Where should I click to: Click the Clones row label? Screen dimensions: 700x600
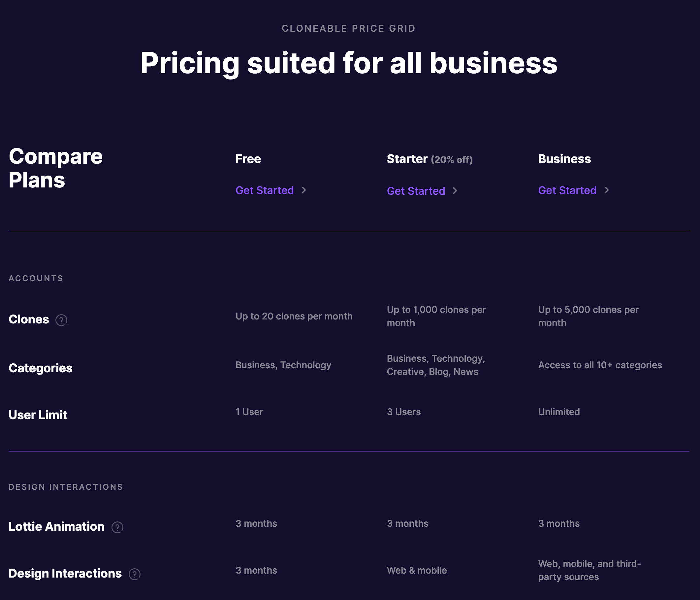[28, 319]
